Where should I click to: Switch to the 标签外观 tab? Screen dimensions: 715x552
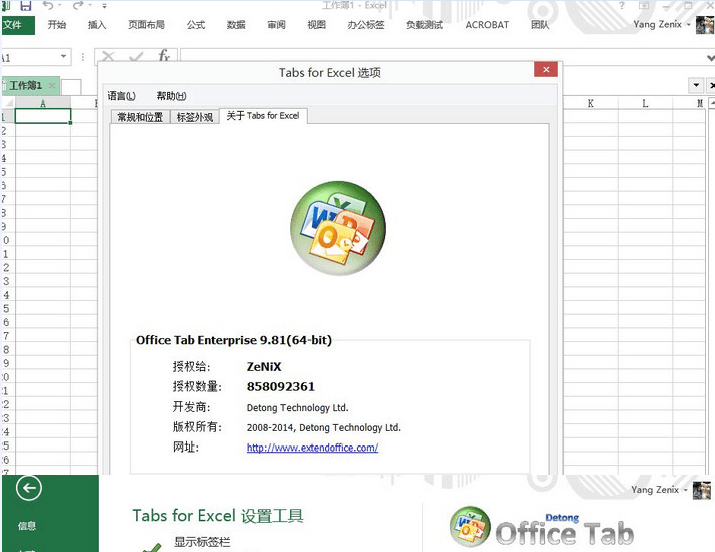pyautogui.click(x=194, y=116)
